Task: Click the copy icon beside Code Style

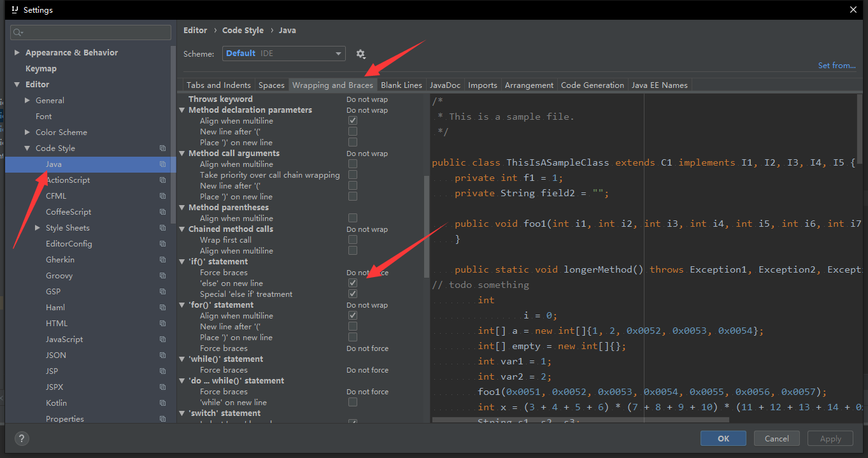Action: pos(162,148)
